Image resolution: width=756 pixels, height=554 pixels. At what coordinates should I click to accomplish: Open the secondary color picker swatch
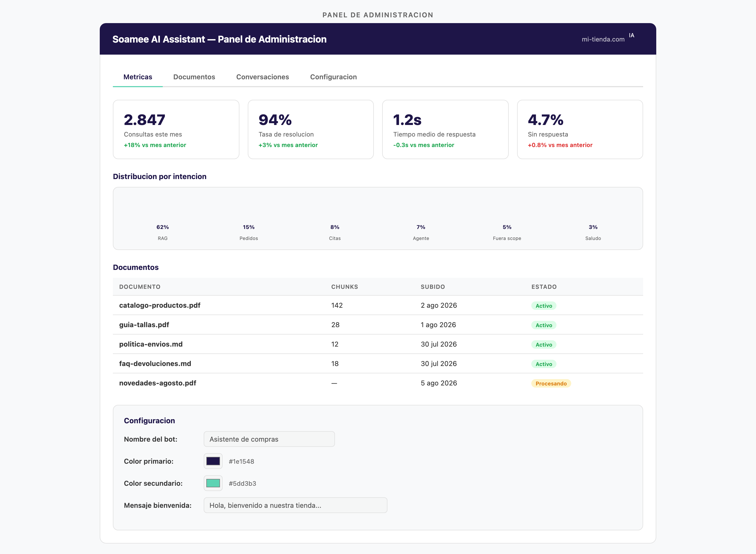(213, 483)
